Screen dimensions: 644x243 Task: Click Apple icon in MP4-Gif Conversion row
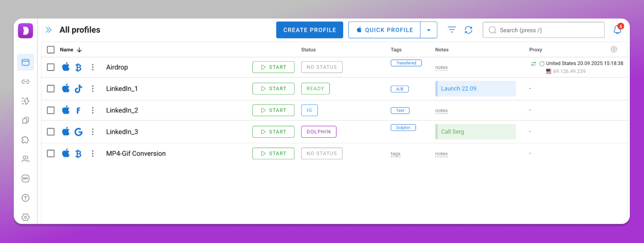point(66,153)
